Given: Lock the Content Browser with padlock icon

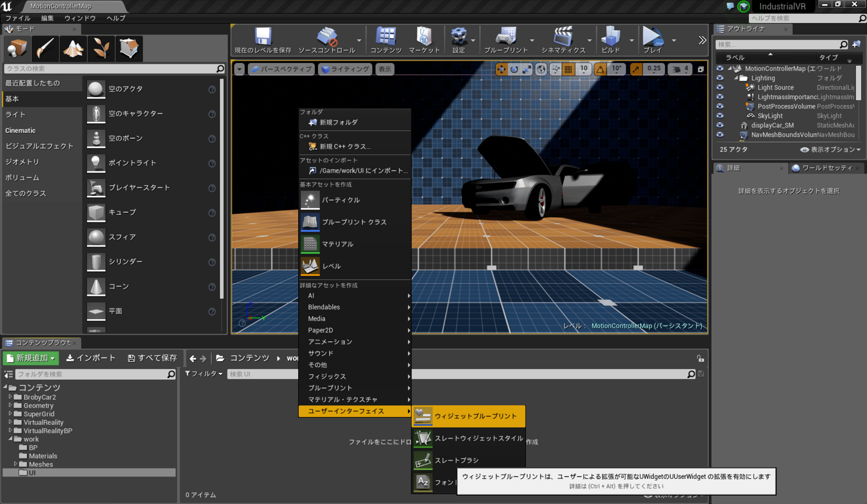Looking at the screenshot, I should 700,358.
